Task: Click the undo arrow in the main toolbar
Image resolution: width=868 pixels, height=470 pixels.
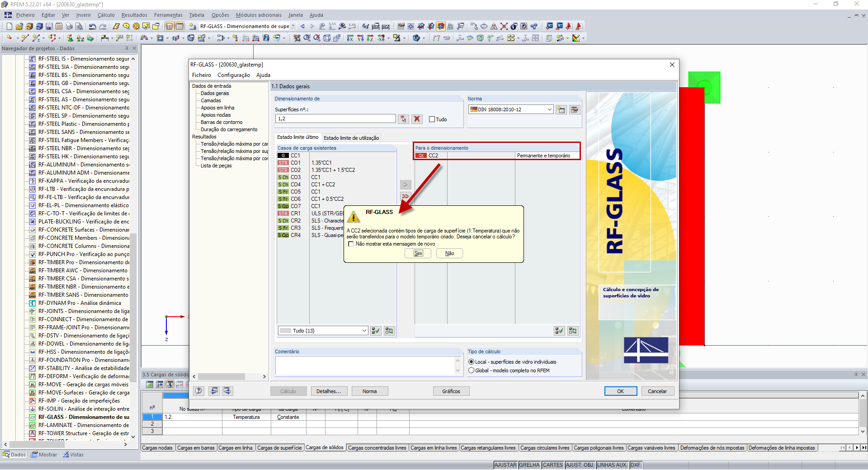Action: [93, 26]
